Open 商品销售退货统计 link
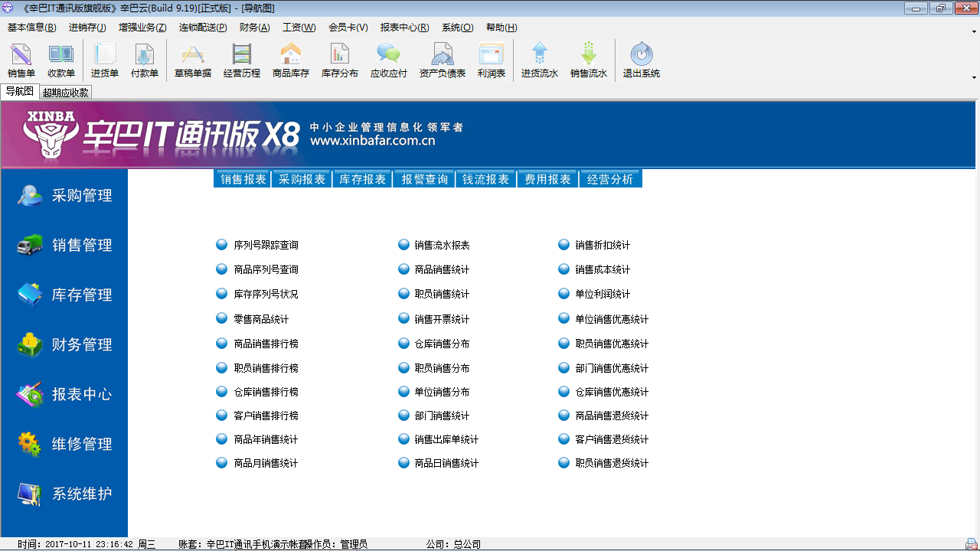 612,416
